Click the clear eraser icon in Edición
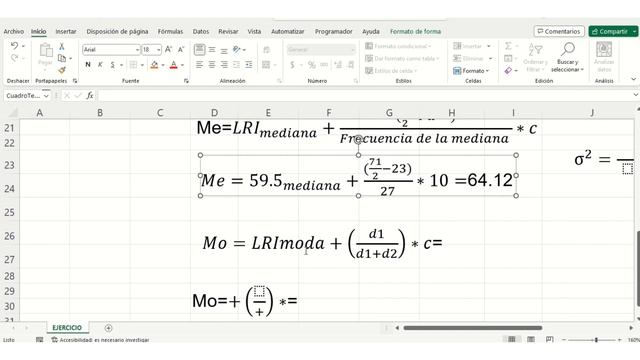The width and height of the screenshot is (640, 360). pos(508,71)
